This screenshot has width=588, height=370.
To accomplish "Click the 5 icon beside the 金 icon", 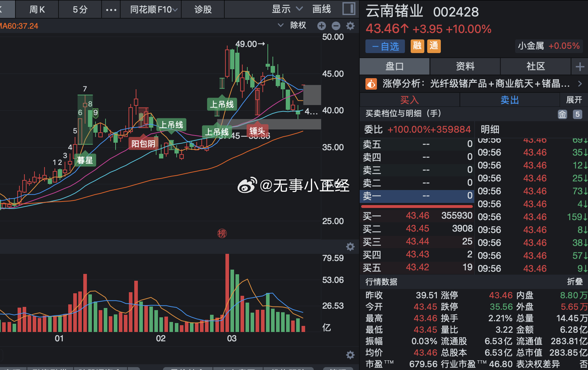I will pyautogui.click(x=577, y=114).
